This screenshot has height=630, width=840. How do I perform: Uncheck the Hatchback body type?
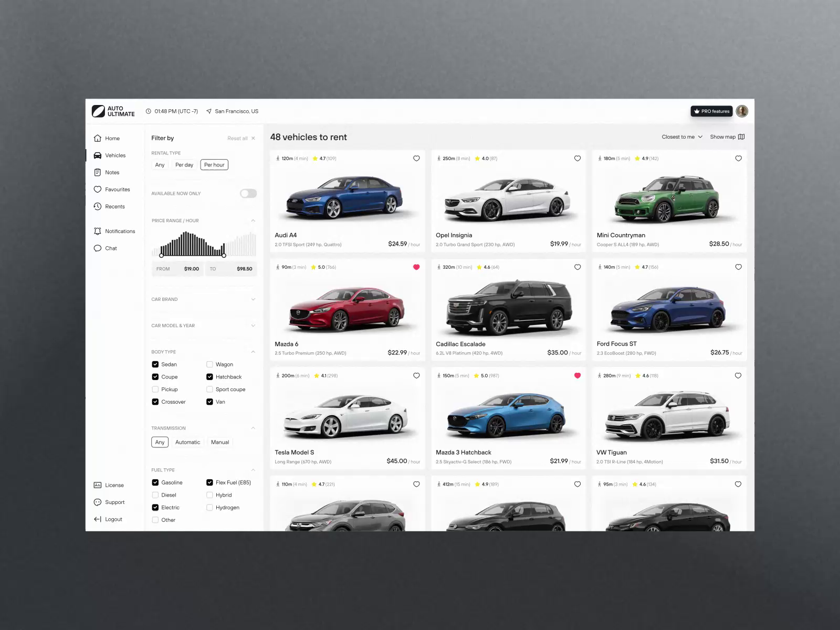point(209,376)
